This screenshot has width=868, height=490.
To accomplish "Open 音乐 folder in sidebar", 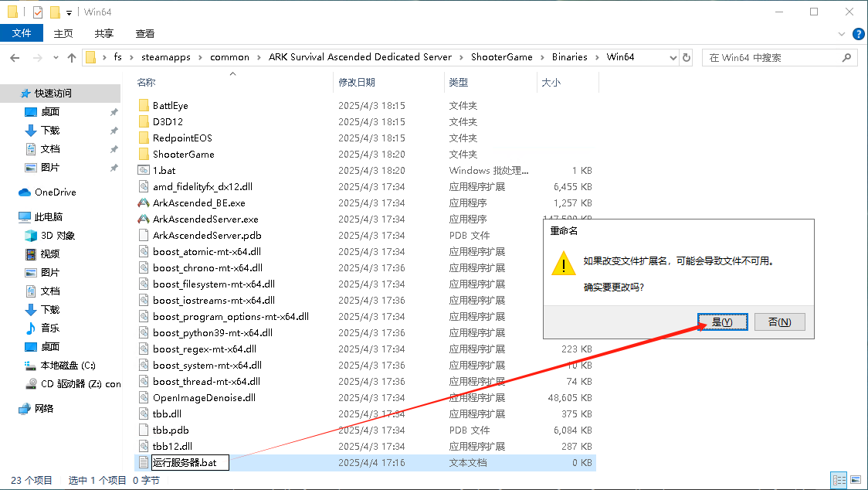I will (50, 328).
